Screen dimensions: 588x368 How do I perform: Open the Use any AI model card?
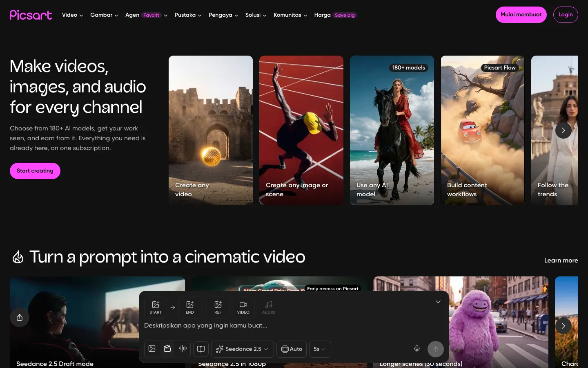click(392, 130)
